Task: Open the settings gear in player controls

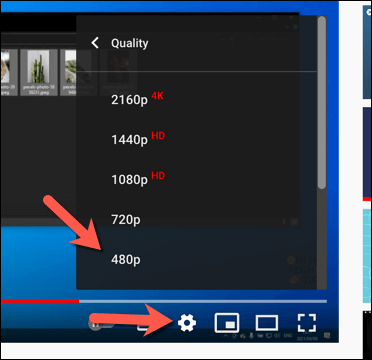Action: (x=187, y=323)
